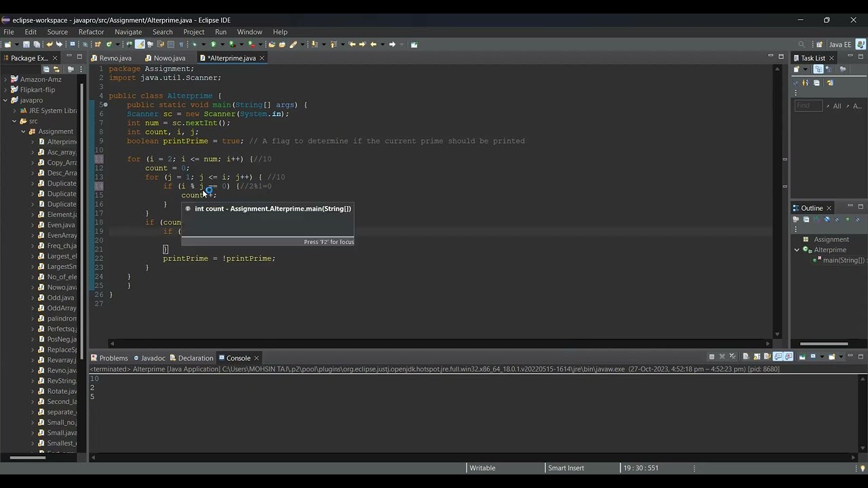Open the Source menu
The width and height of the screenshot is (868, 488).
coord(58,32)
